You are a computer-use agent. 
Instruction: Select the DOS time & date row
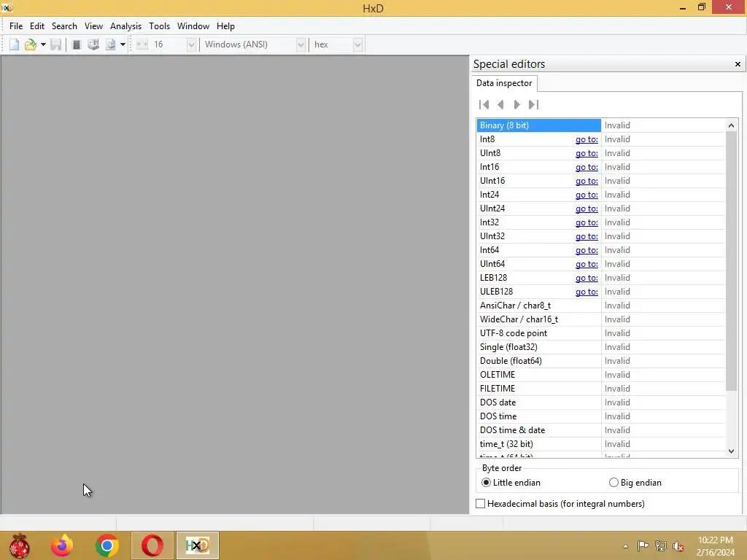pyautogui.click(x=600, y=430)
